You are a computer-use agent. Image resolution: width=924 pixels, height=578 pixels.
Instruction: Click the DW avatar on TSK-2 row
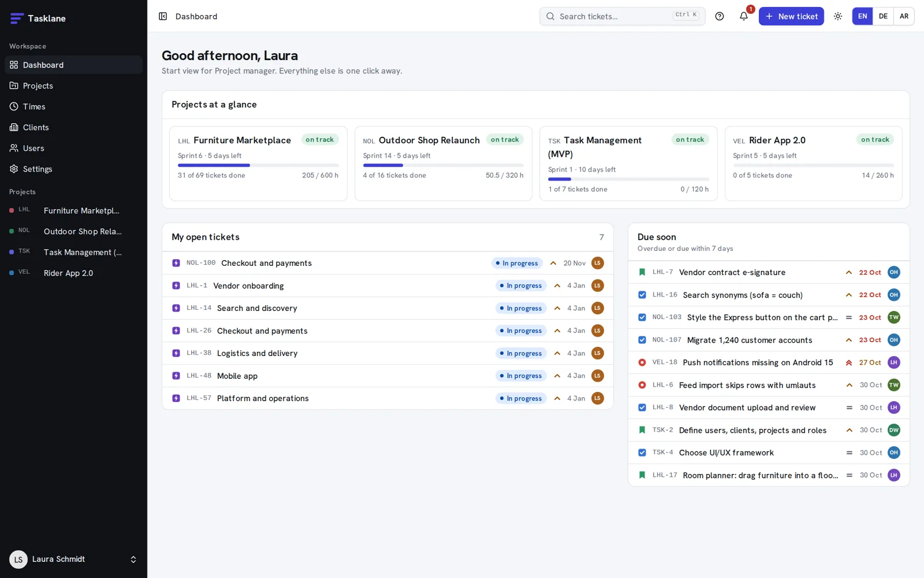pyautogui.click(x=894, y=430)
